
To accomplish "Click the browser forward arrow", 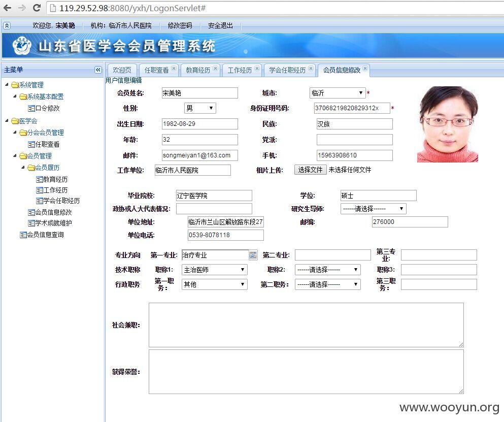I will [22, 8].
